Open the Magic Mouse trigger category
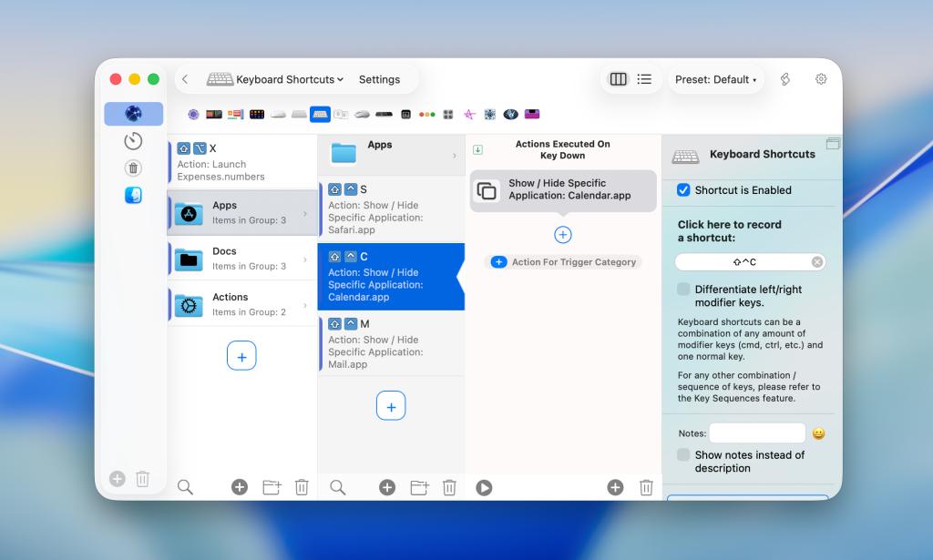Screen dimensions: 933x560 click(x=276, y=114)
